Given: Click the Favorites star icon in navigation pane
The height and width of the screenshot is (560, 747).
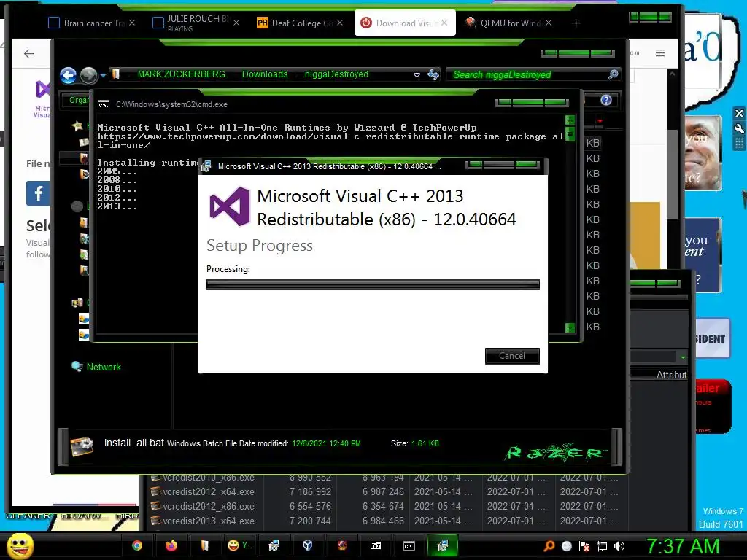Looking at the screenshot, I should [77, 125].
